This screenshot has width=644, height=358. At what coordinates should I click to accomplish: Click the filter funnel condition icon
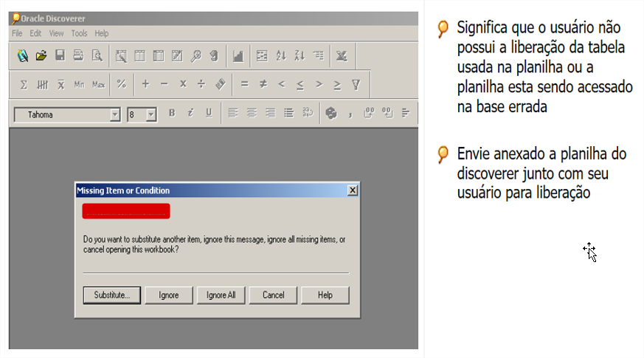(x=356, y=85)
